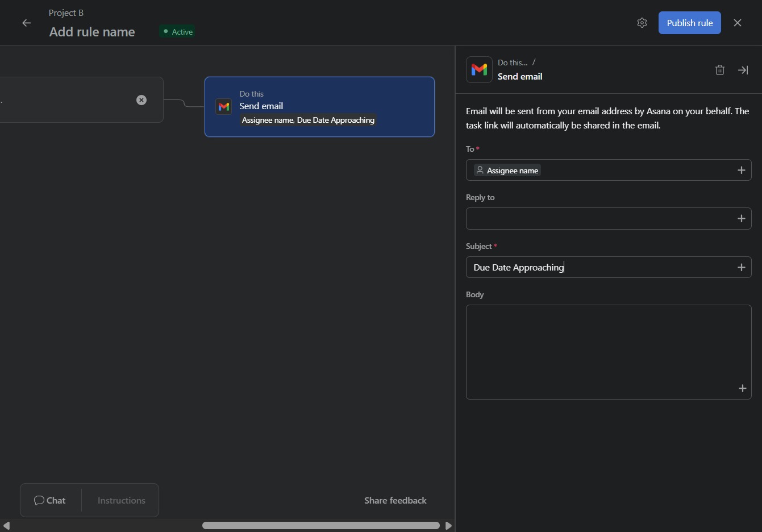Image resolution: width=762 pixels, height=532 pixels.
Task: Open rule settings gear icon
Action: tap(642, 23)
